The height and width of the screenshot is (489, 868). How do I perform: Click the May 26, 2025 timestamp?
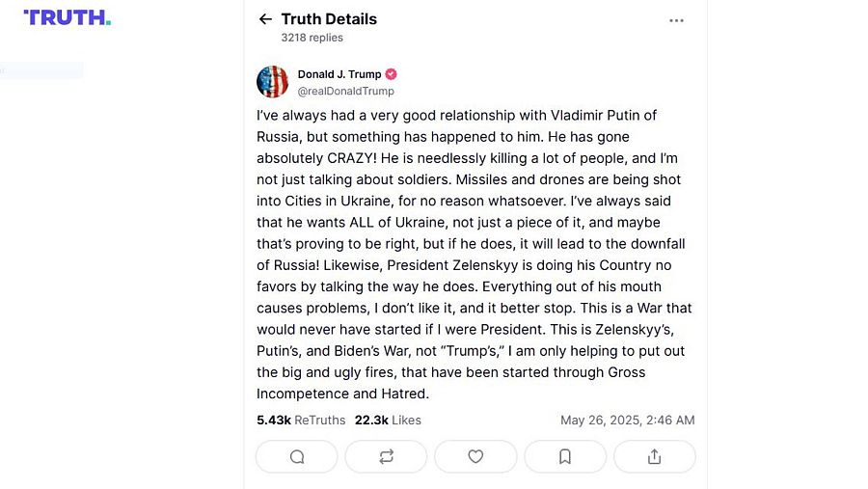pos(627,421)
